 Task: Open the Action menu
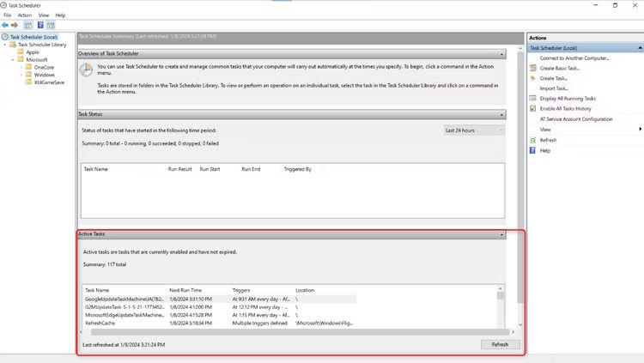tap(25, 15)
